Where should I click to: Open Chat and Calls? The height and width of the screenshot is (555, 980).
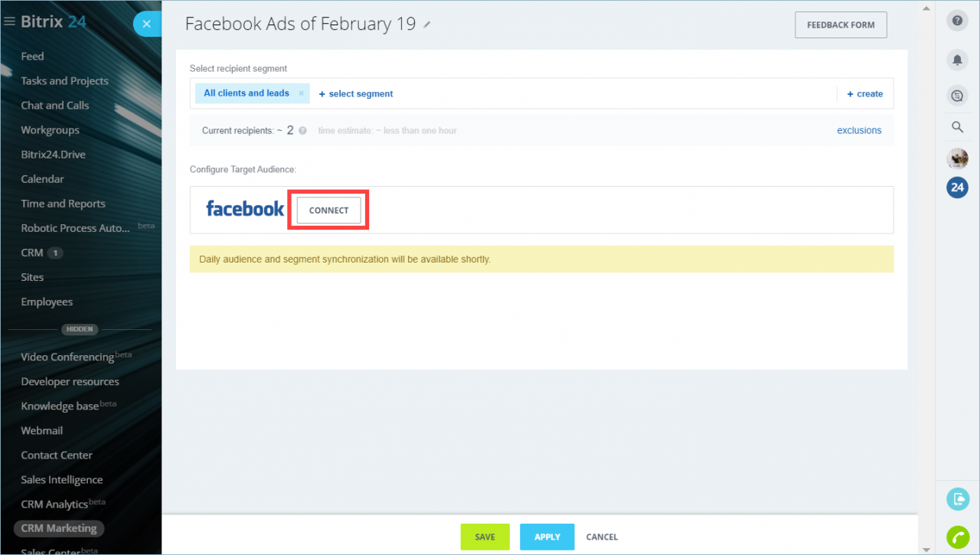[x=55, y=106]
